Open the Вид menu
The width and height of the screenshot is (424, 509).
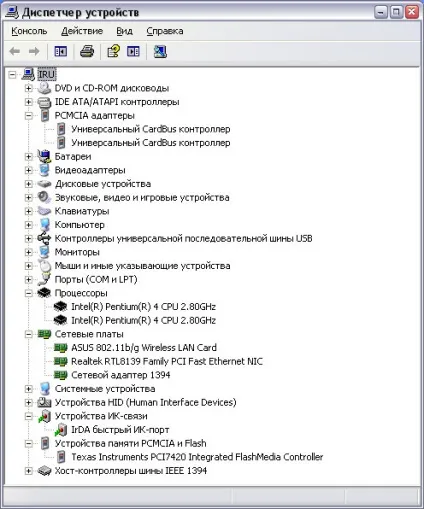click(124, 31)
